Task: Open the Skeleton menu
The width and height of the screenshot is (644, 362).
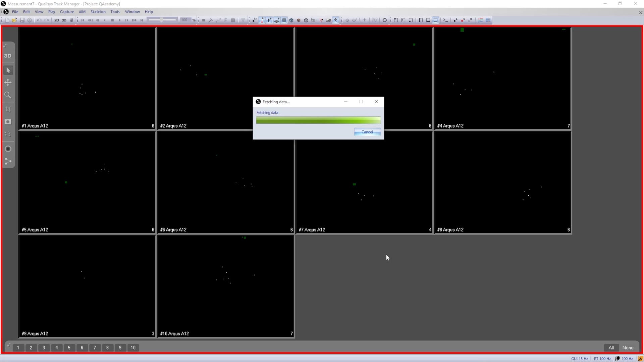Action: tap(98, 12)
